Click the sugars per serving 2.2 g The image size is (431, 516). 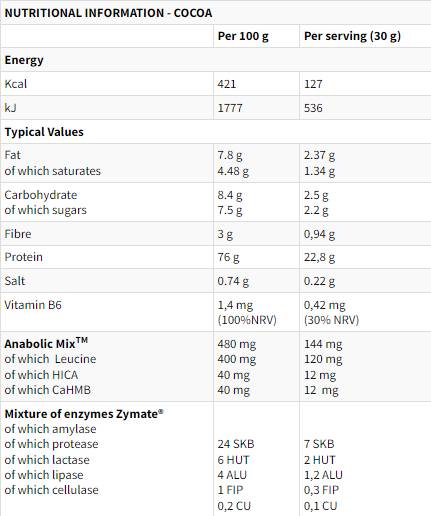click(x=316, y=210)
